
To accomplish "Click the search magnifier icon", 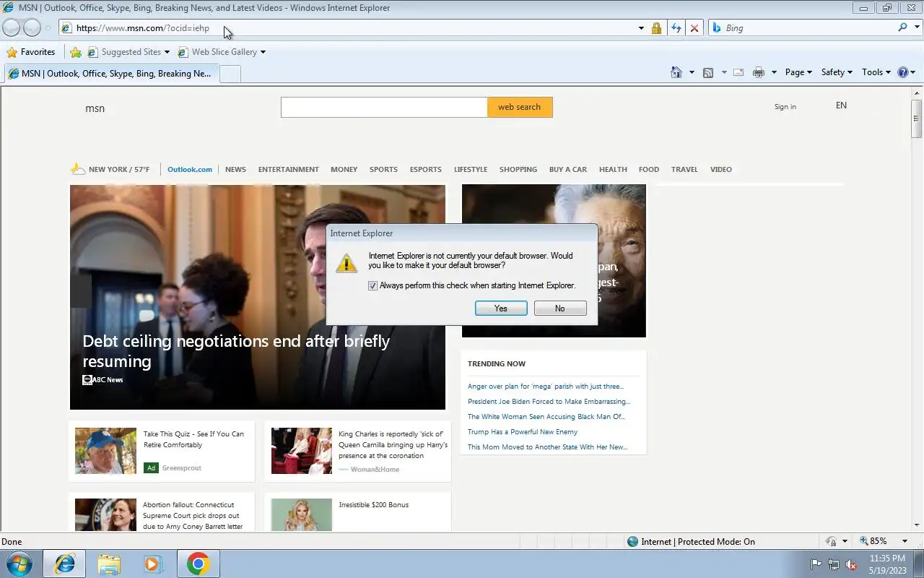I will 902,27.
